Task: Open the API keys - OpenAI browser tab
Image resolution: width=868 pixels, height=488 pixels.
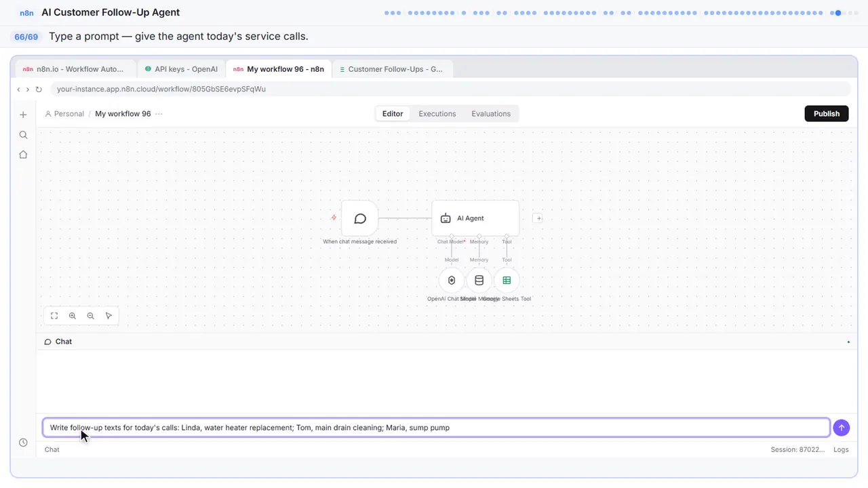Action: [x=181, y=69]
